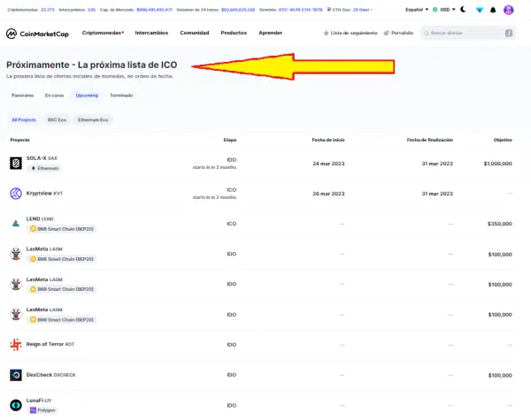Select the All Projects filter
This screenshot has height=420, width=531.
(x=24, y=119)
